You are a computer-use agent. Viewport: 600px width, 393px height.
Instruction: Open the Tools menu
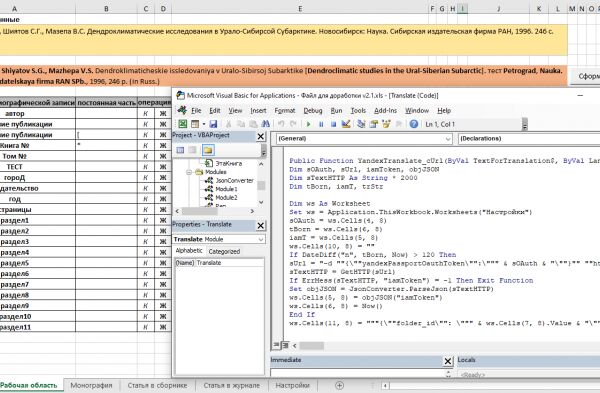click(x=358, y=110)
